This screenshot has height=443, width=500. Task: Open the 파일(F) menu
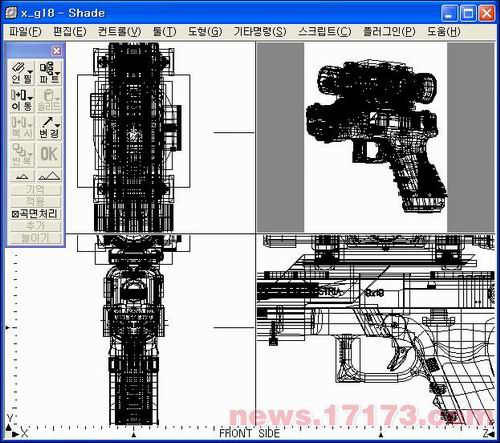pos(25,32)
